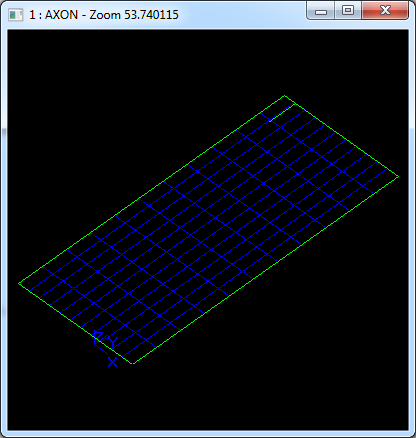Select the blue X axis label
This screenshot has height=438, width=416.
(x=113, y=362)
